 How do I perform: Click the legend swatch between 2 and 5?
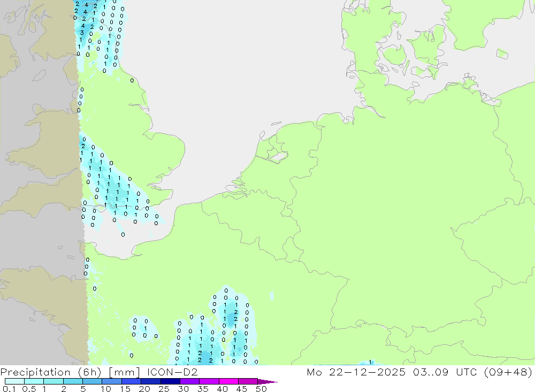pos(73,381)
